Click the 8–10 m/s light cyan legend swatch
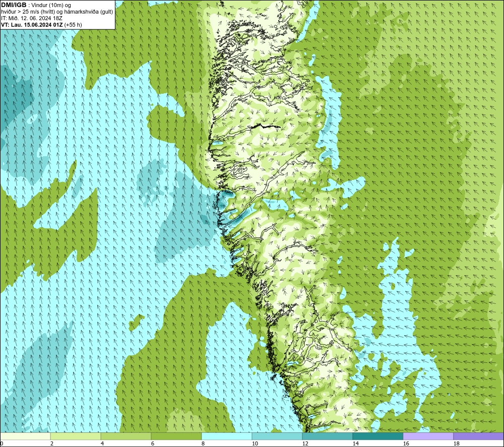This screenshot has height=447, width=504. (x=227, y=436)
